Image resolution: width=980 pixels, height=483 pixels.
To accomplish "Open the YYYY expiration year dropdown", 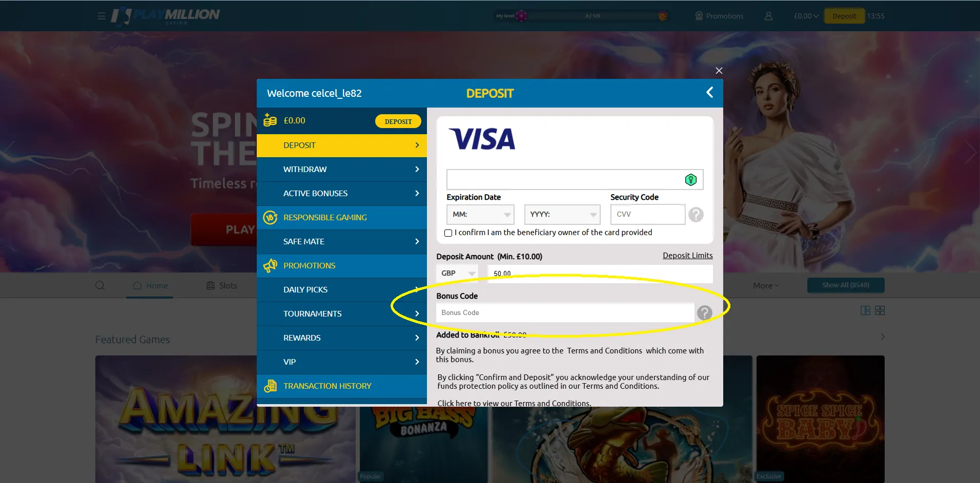I will (x=562, y=215).
